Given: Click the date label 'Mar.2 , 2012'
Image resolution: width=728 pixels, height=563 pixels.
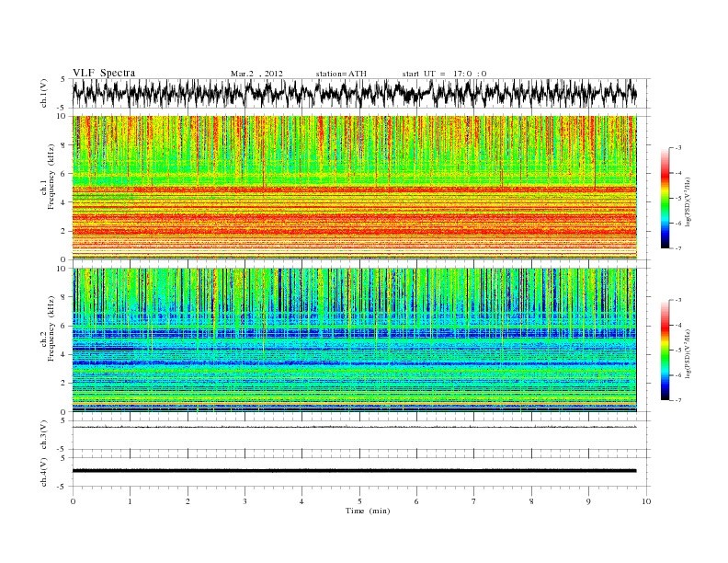Looking at the screenshot, I should click(x=256, y=74).
